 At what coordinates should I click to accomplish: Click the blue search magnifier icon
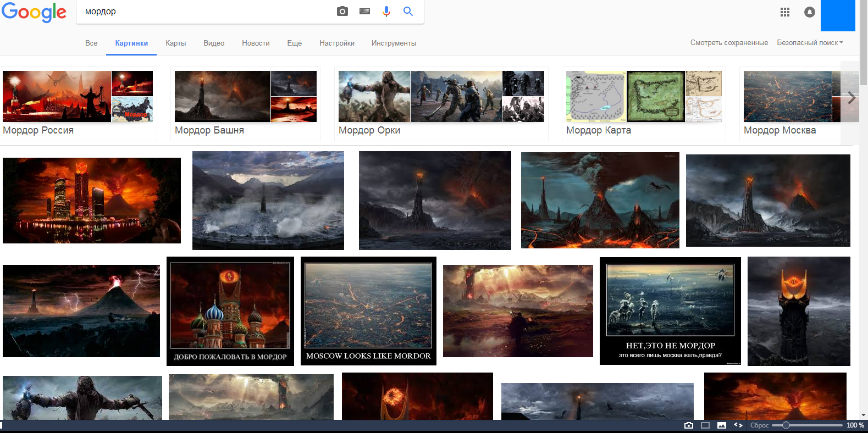point(408,11)
